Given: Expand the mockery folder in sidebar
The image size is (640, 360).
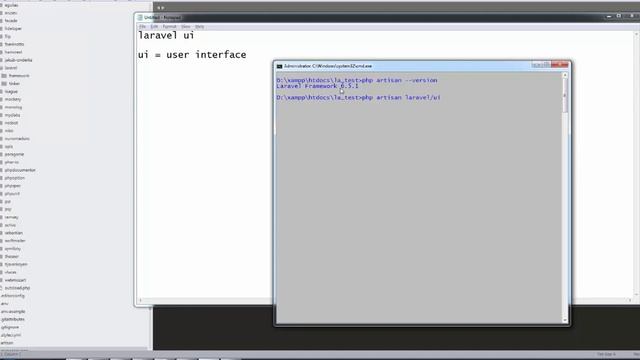Looking at the screenshot, I should (x=13, y=99).
